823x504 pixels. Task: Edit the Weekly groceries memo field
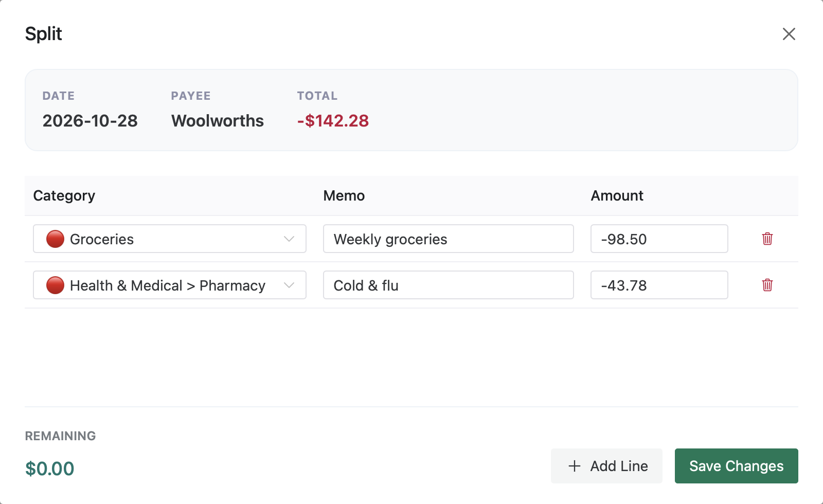point(448,239)
